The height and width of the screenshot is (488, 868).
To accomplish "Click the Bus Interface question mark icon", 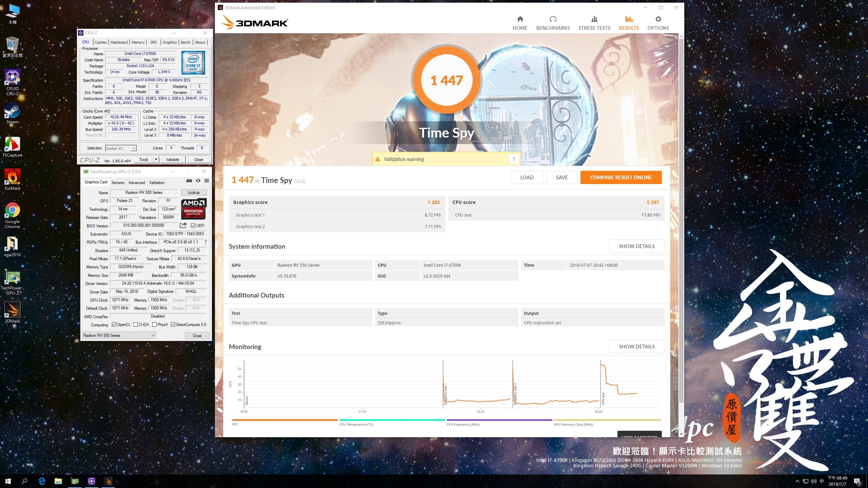I will click(x=205, y=242).
